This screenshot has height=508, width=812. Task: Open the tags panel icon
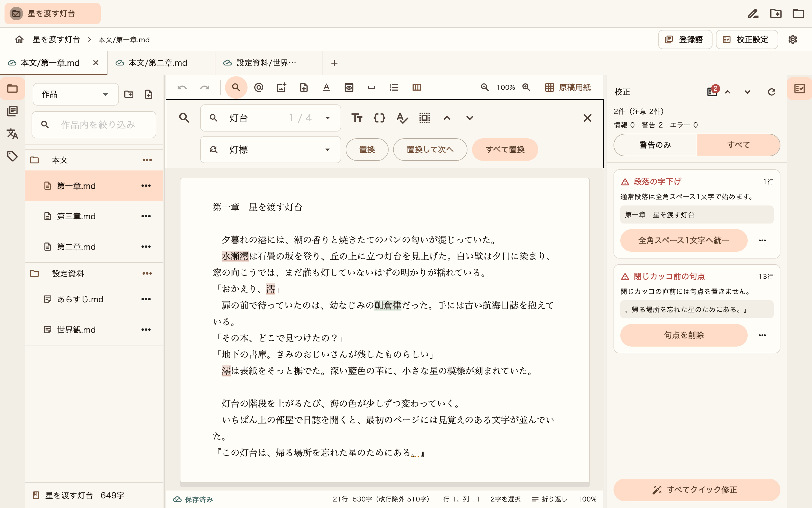12,156
